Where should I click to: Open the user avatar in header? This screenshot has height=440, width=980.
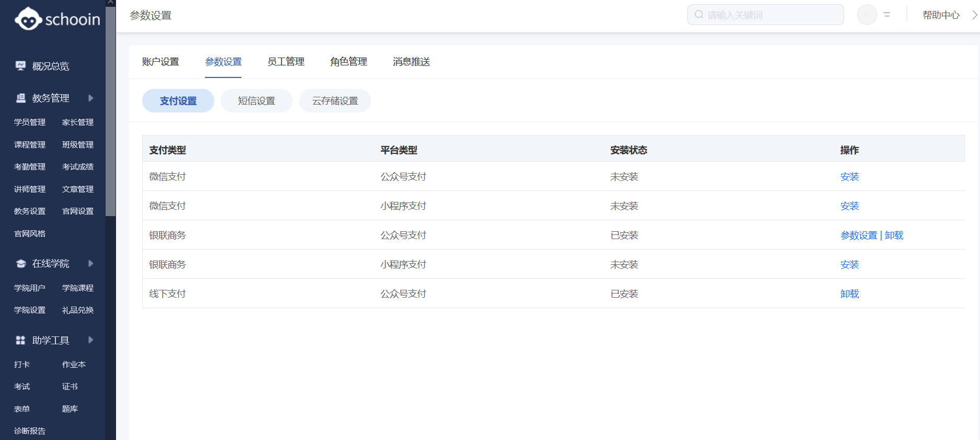tap(867, 15)
